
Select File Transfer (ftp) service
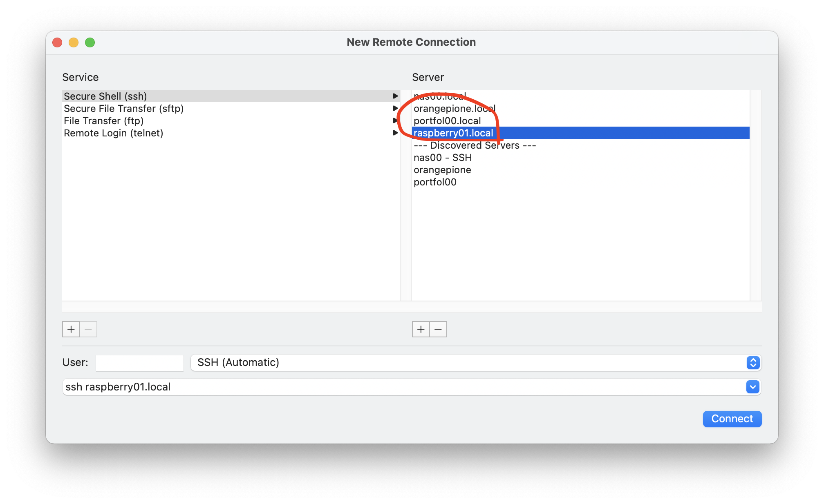[103, 121]
